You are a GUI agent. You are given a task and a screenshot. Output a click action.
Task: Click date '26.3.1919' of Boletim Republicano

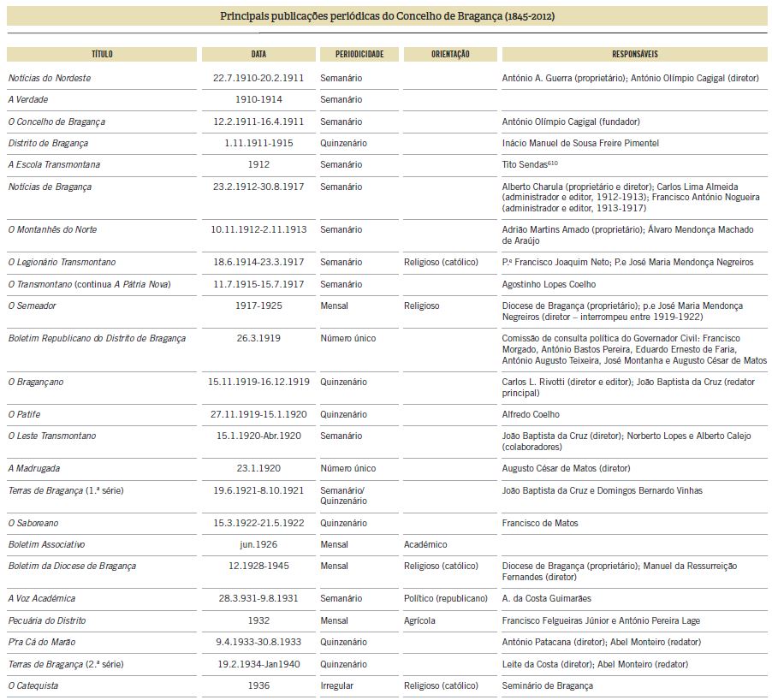coord(258,338)
